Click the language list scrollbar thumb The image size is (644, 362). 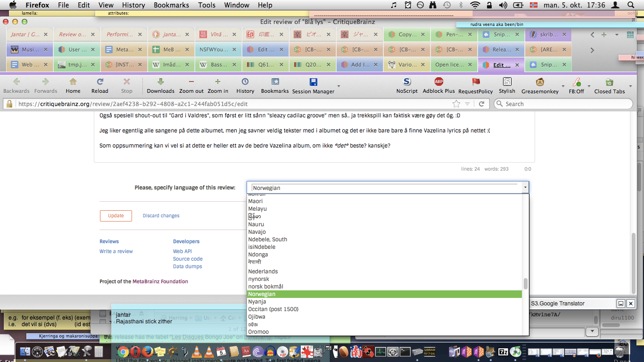click(526, 284)
